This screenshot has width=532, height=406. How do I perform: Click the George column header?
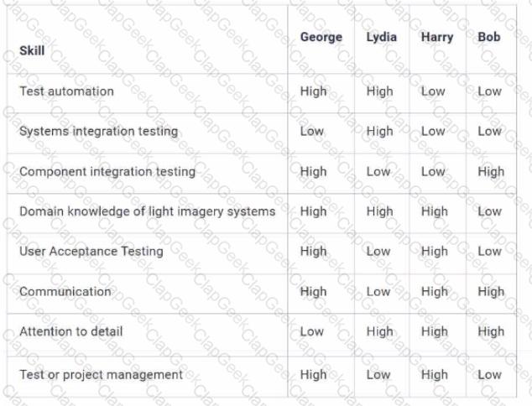click(321, 38)
